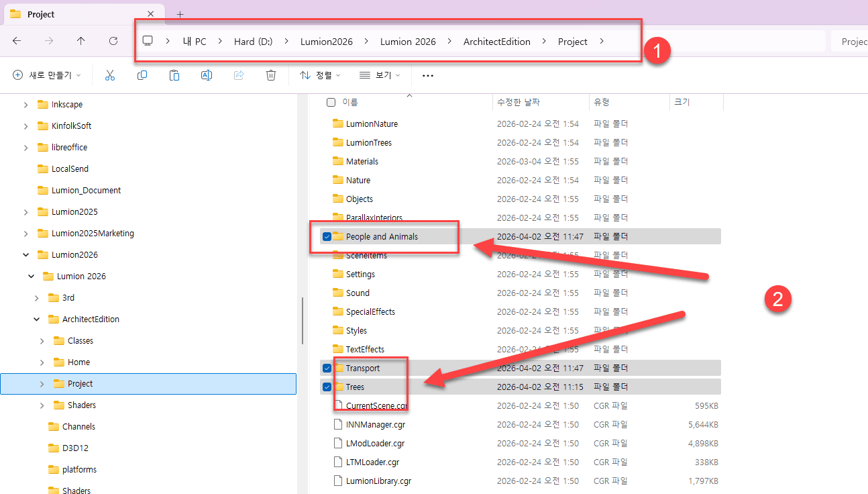Image resolution: width=868 pixels, height=494 pixels.
Task: Open the 정렬 sort dropdown
Action: (320, 75)
